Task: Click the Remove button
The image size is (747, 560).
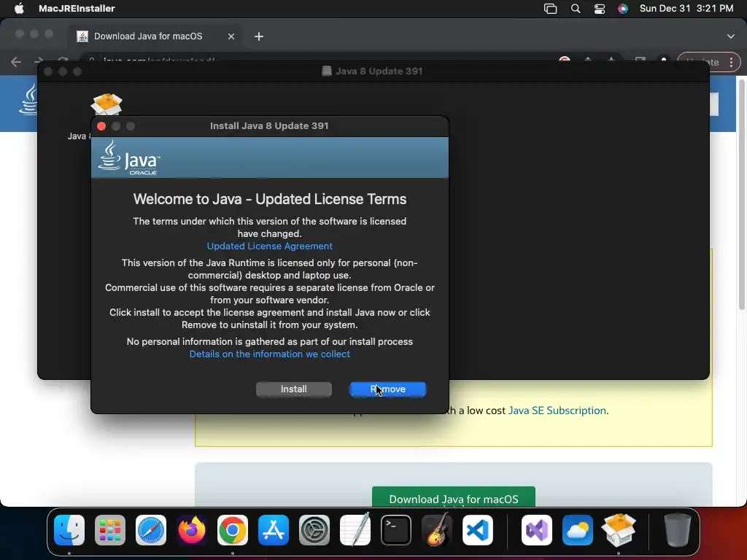Action: click(x=388, y=389)
